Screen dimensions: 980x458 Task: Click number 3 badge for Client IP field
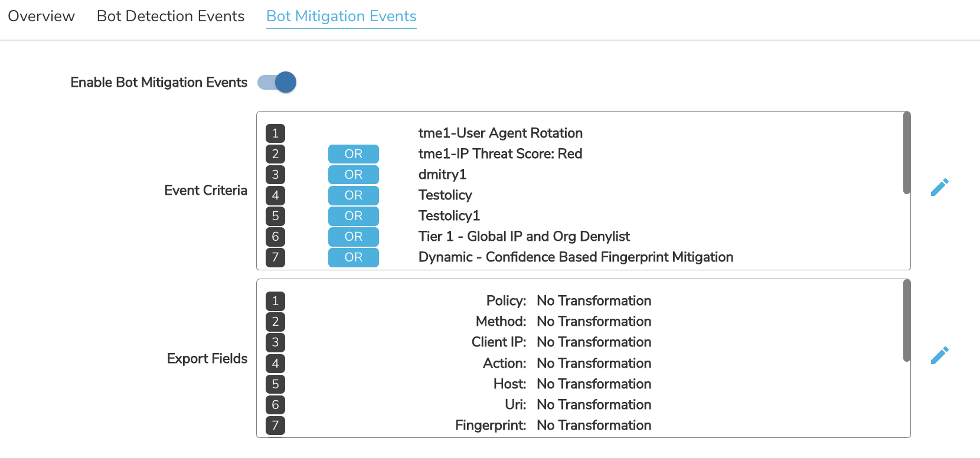point(275,342)
